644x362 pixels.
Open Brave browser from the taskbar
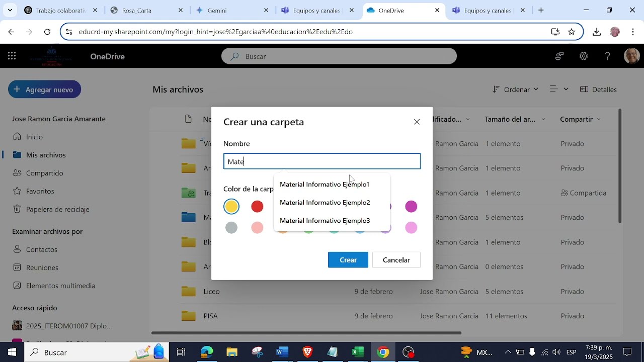click(x=307, y=352)
